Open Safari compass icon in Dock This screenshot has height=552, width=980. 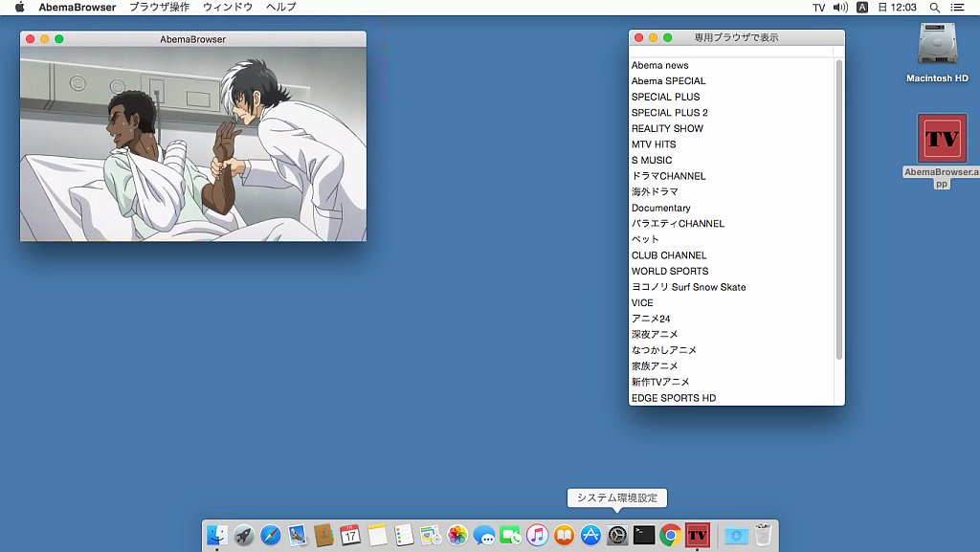pyautogui.click(x=271, y=535)
